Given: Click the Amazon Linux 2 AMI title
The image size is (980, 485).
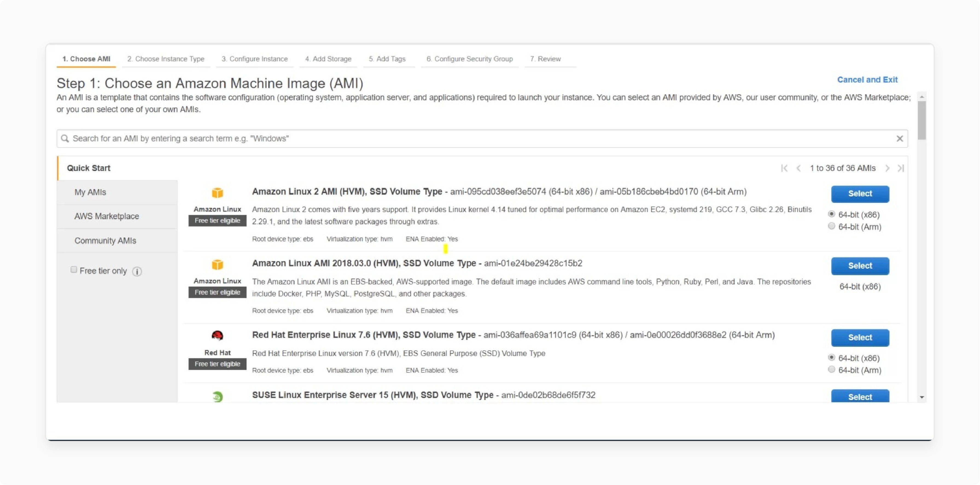Looking at the screenshot, I should point(347,192).
